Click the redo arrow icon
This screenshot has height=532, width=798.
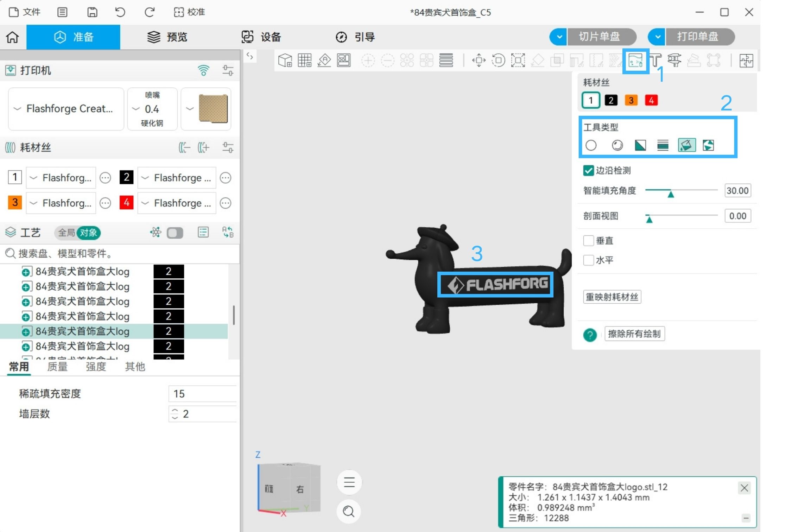click(150, 12)
